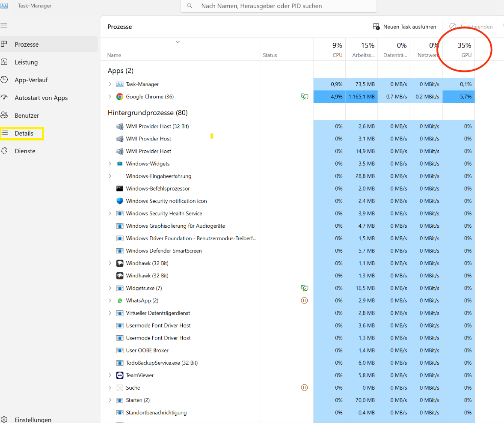This screenshot has width=504, height=423.
Task: Sort processes by CPU column header
Action: tap(329, 49)
